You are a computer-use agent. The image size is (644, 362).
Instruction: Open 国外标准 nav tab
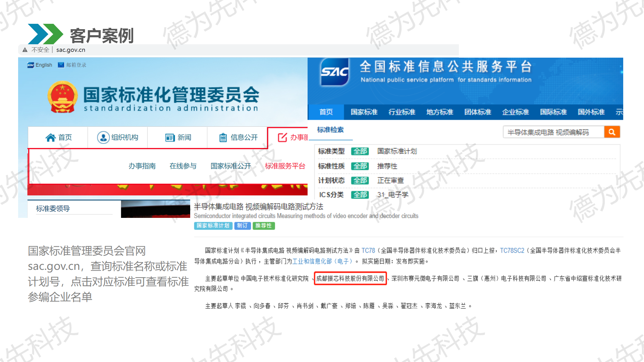591,112
